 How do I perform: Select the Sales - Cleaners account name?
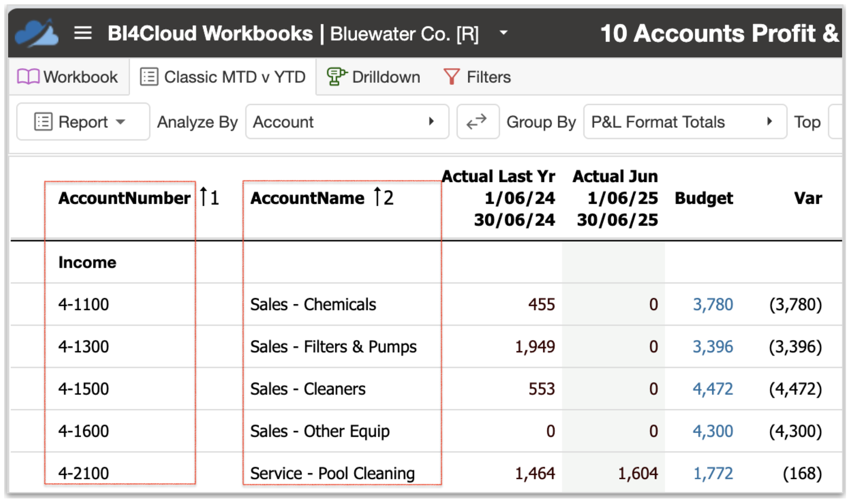pos(308,389)
